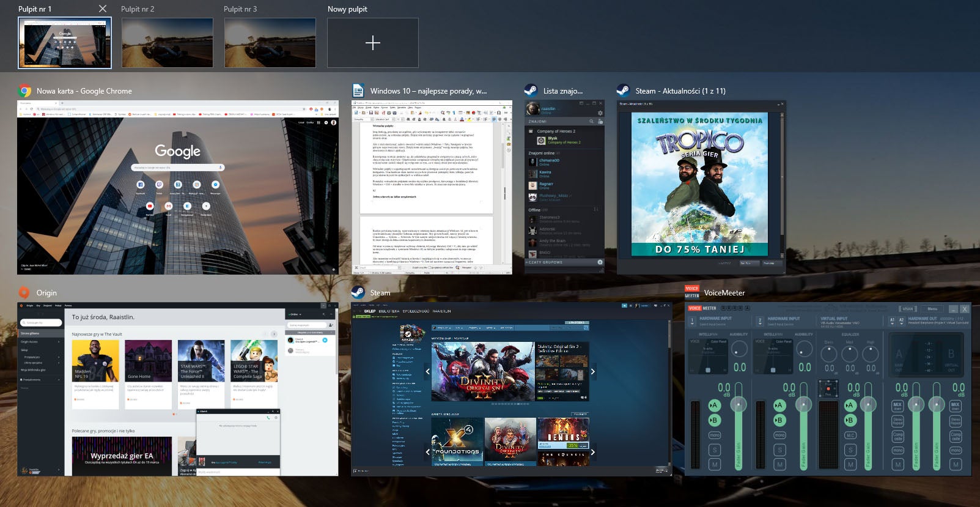Viewport: 980px width, 507px height.
Task: Click the right arrow of the Steam special offers carousel
Action: 592,452
